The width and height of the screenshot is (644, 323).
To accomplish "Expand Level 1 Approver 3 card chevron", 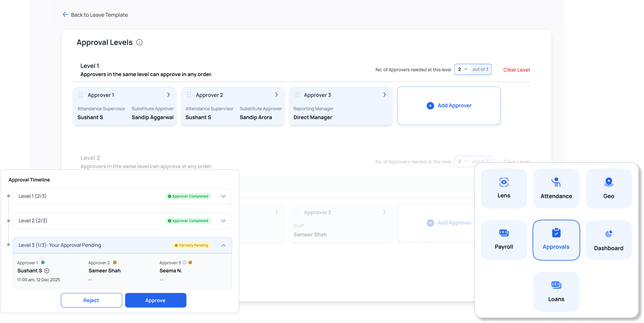I will point(385,95).
